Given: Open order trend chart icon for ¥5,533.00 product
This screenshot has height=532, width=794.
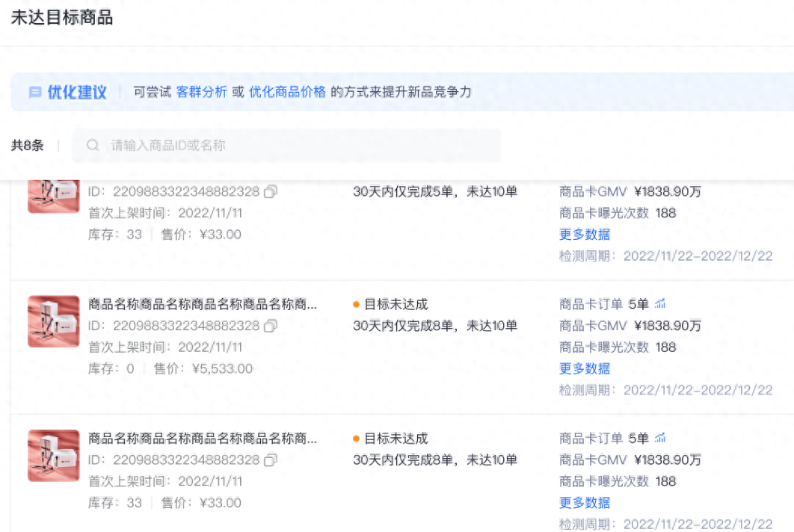Looking at the screenshot, I should (660, 303).
